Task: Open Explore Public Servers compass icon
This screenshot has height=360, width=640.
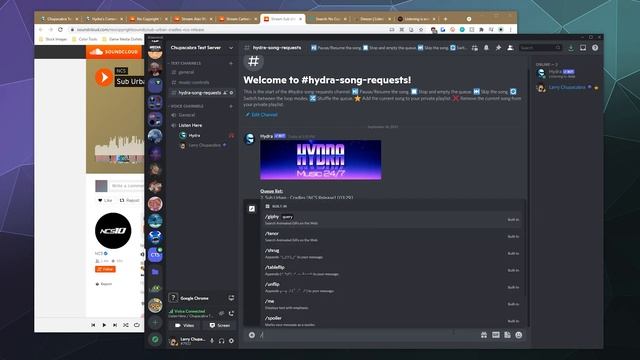Action: tap(155, 339)
